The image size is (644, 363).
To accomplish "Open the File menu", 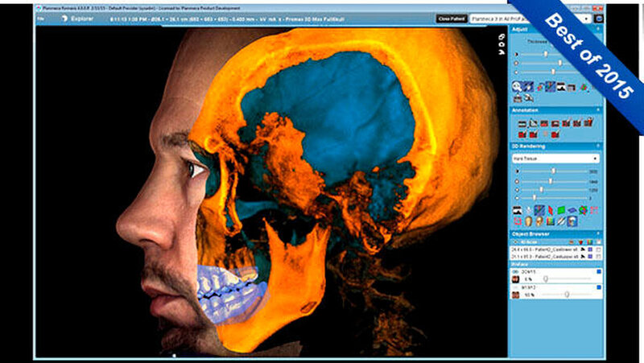I will coord(41,18).
